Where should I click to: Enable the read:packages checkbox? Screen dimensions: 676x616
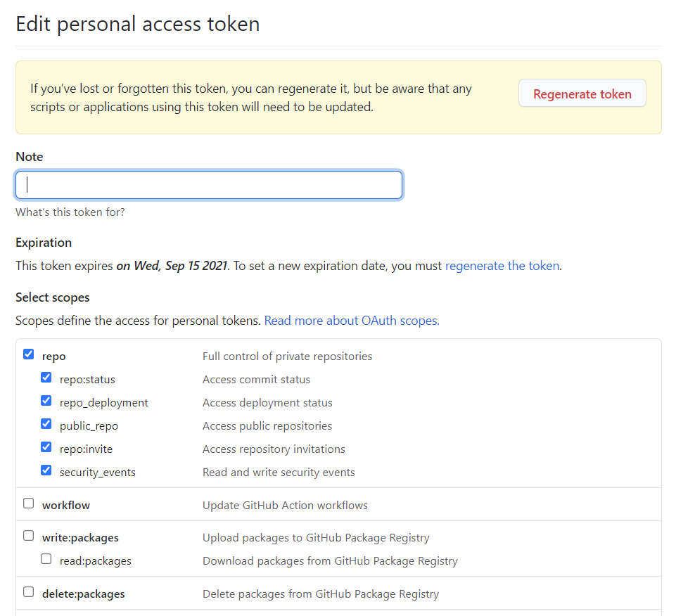click(46, 559)
